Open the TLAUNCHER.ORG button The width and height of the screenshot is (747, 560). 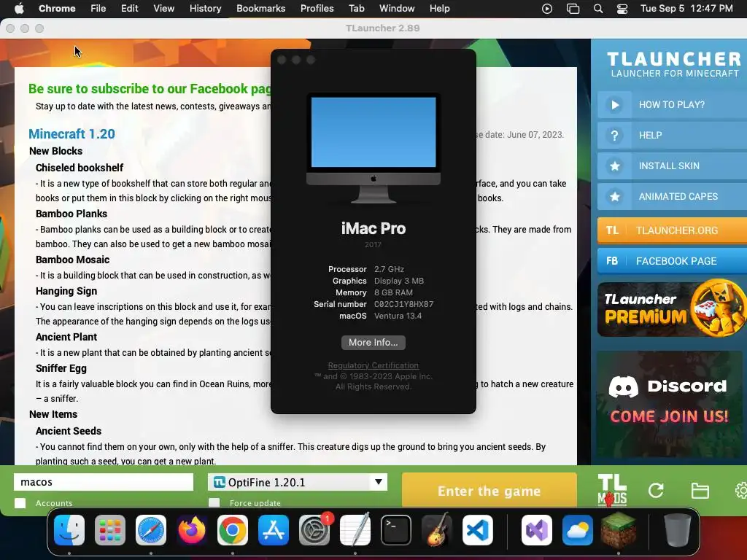(672, 230)
